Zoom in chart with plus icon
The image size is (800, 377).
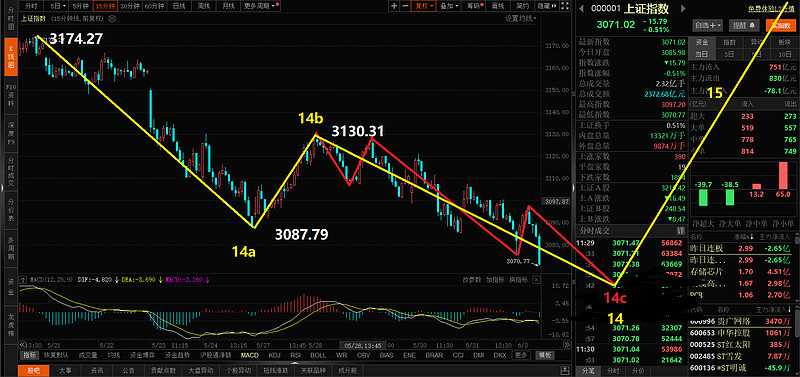[x=394, y=6]
